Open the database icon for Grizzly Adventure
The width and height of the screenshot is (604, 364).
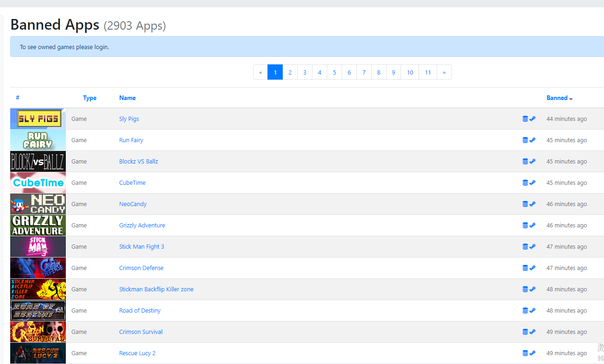click(x=525, y=226)
